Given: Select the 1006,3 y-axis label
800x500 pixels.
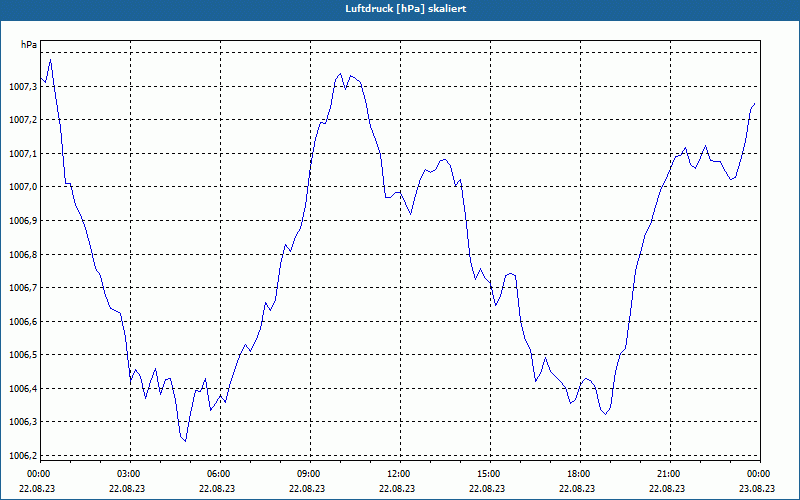Looking at the screenshot, I should coord(23,422).
